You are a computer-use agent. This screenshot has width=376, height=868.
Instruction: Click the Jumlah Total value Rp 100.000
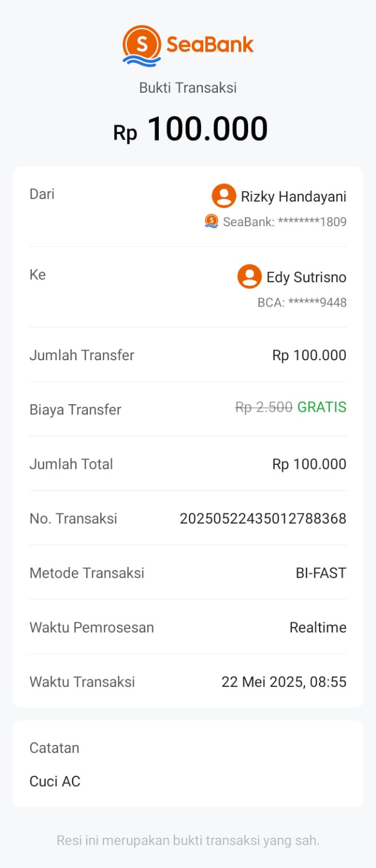309,464
